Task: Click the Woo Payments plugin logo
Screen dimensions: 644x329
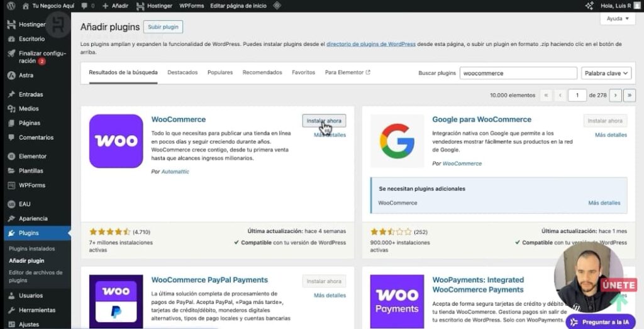Action: 397,301
